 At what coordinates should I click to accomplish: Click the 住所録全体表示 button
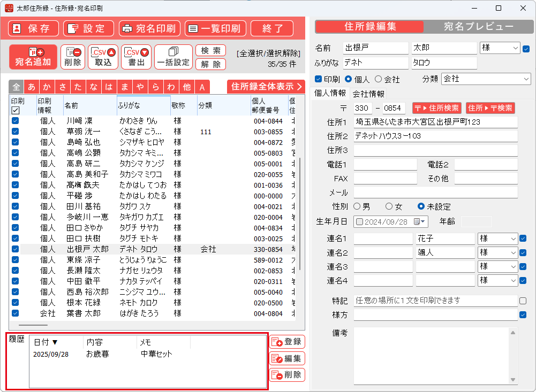[x=266, y=87]
